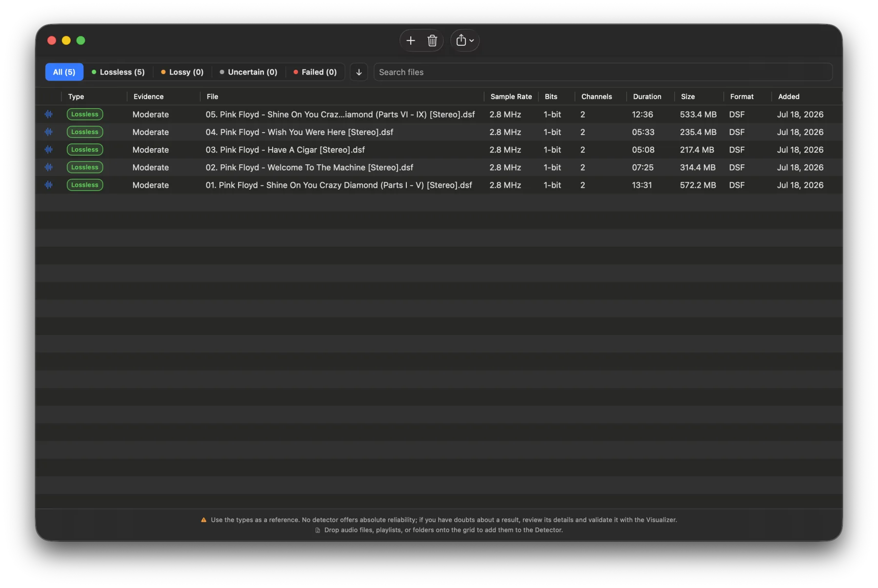Click size 314.4 MB cell
The height and width of the screenshot is (588, 878).
click(698, 167)
